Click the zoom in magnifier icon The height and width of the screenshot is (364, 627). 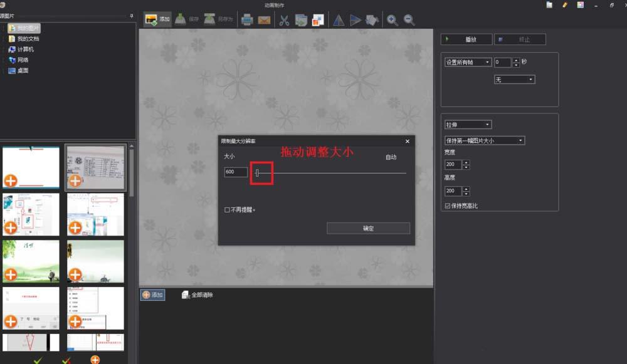tap(393, 19)
